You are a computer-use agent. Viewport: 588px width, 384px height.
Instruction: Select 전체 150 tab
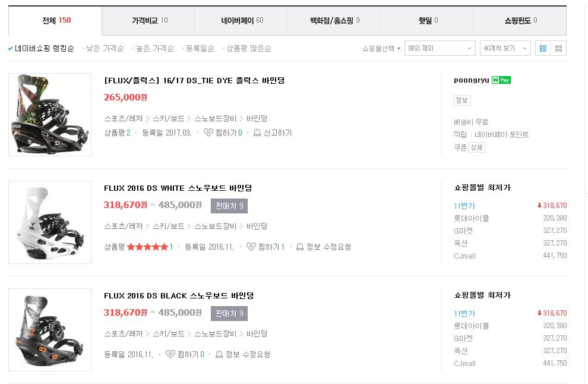tap(55, 21)
